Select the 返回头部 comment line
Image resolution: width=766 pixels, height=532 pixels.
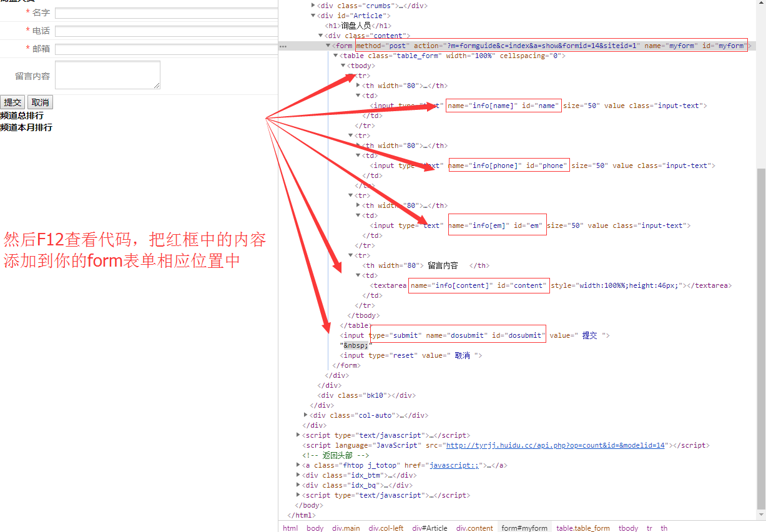click(336, 455)
